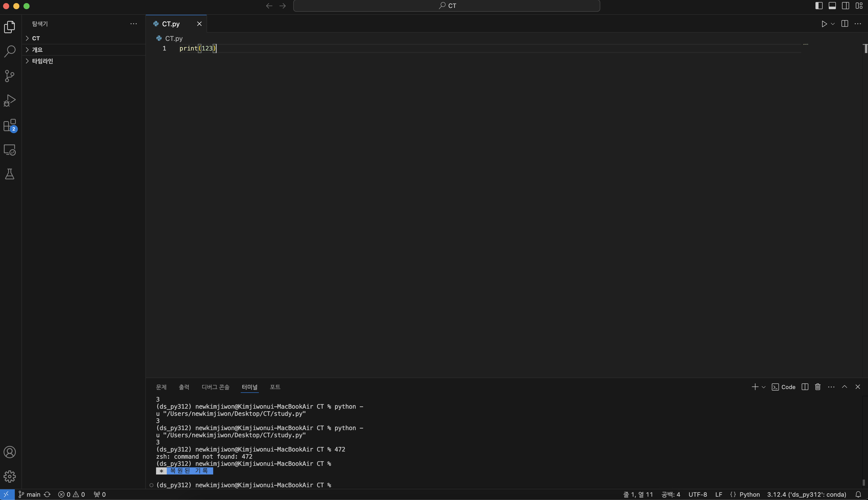Open the Remote Explorer icon
868x500 pixels.
[x=10, y=150]
